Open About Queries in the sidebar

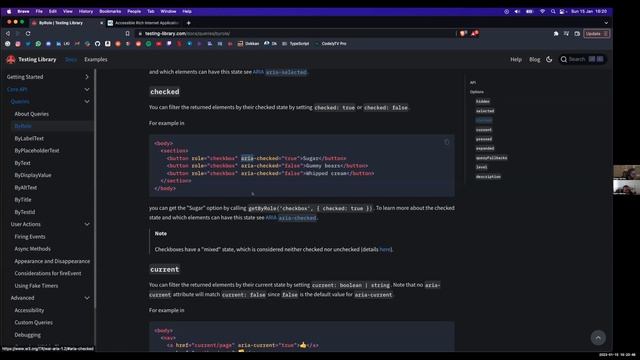click(31, 114)
